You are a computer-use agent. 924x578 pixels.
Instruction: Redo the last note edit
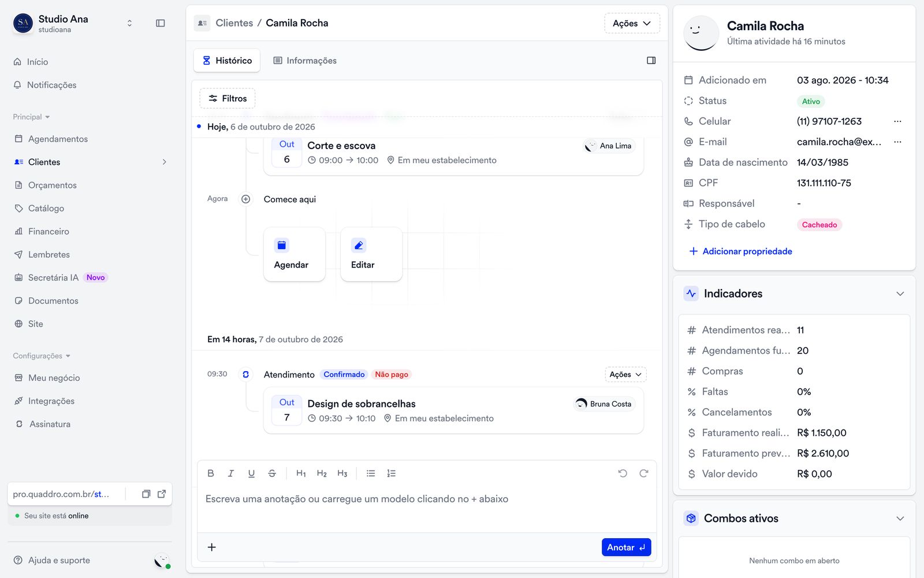644,473
